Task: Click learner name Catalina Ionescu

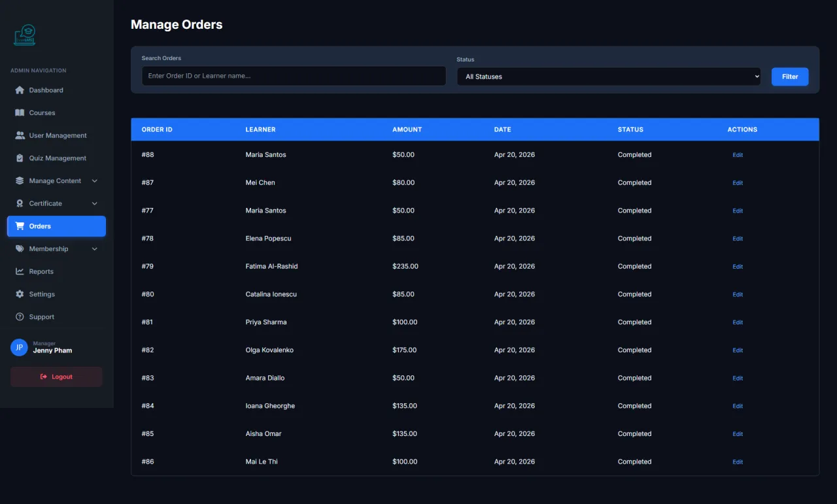Action: [271, 294]
